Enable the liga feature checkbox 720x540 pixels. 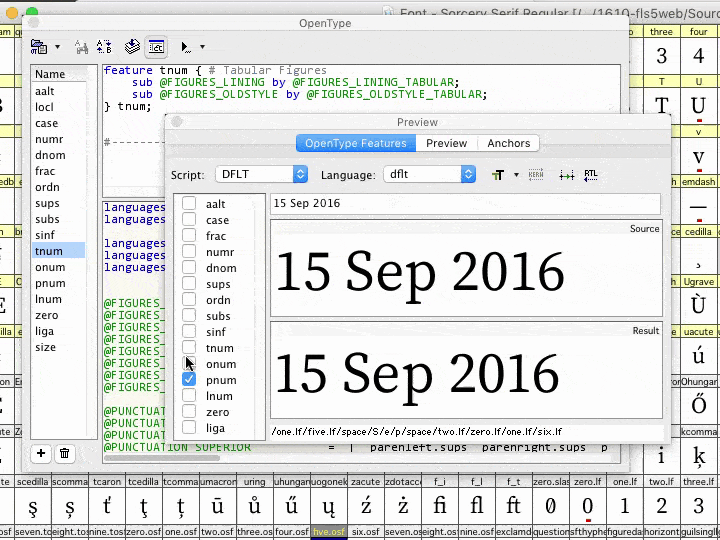point(189,428)
